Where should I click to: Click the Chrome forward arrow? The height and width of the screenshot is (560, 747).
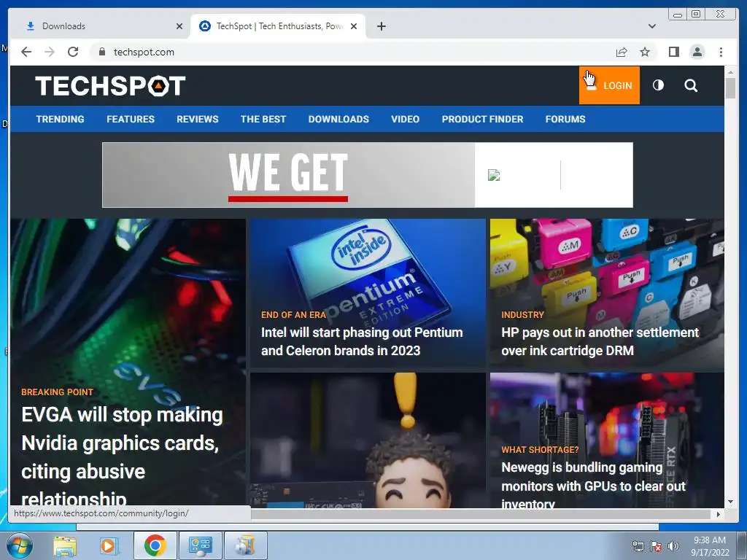pos(50,52)
